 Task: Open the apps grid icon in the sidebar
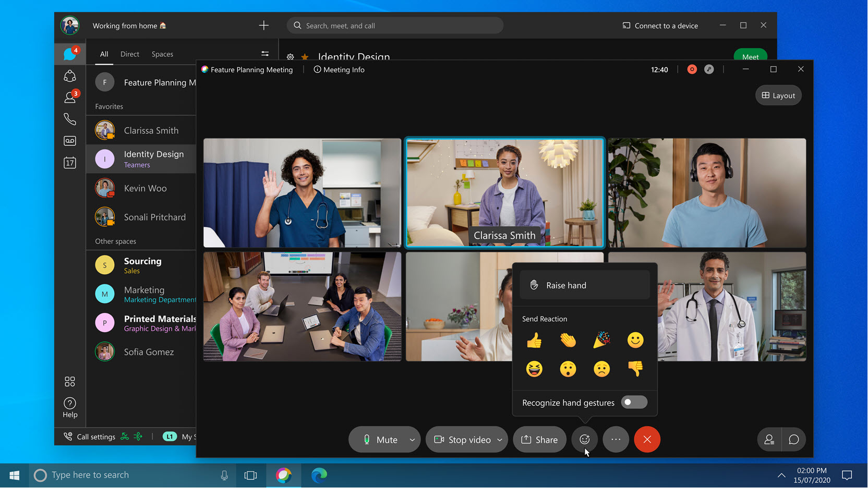70,382
